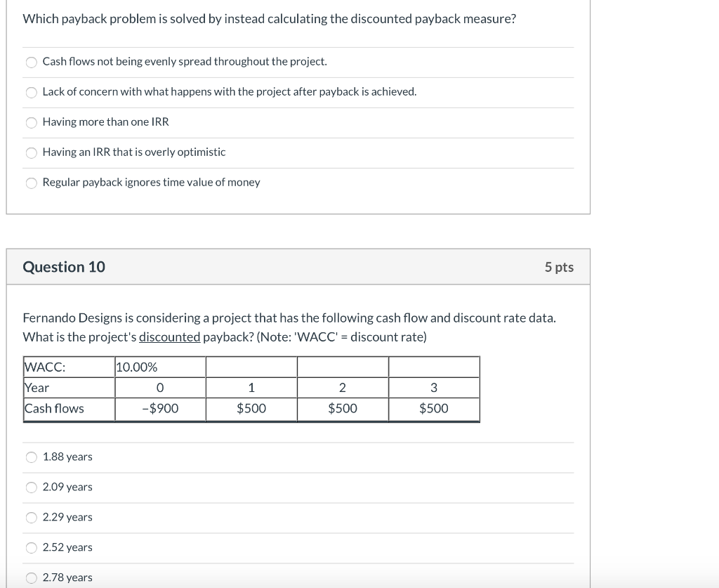Select the '1.88 years' answer choice
This screenshot has width=719, height=588.
coord(31,457)
